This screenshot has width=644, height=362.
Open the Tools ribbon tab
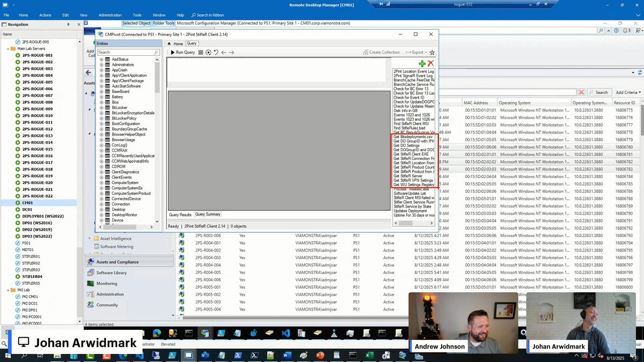[137, 15]
